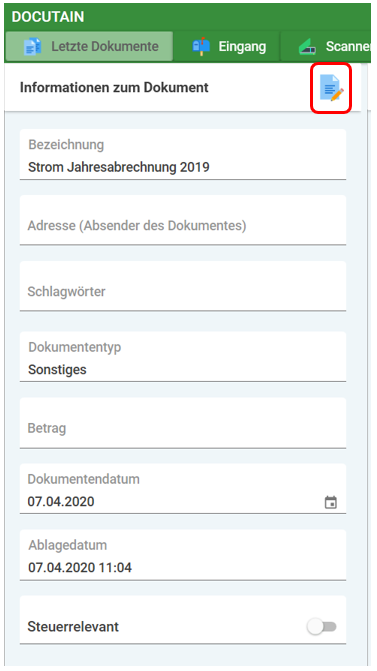This screenshot has height=671, width=377.
Task: Click the Ablagedatum field showing 07.04.2020 11:04
Action: [183, 555]
